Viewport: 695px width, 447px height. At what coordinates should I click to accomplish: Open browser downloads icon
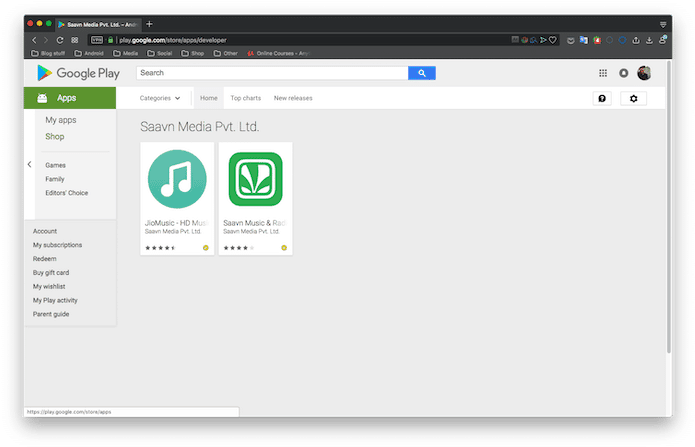(649, 40)
